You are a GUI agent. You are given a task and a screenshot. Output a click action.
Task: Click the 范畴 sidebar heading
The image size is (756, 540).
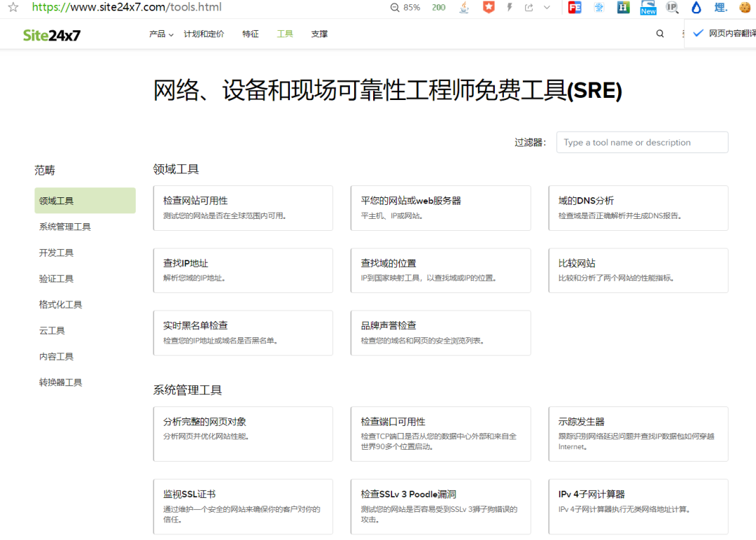(x=45, y=170)
